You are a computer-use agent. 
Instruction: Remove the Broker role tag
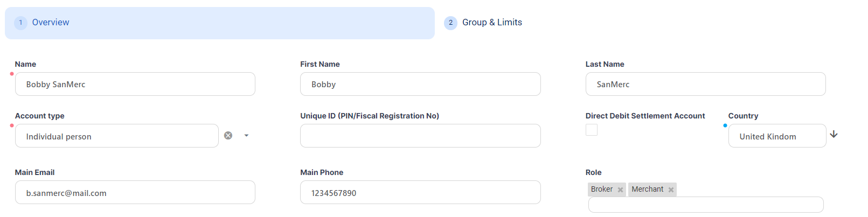coord(620,190)
